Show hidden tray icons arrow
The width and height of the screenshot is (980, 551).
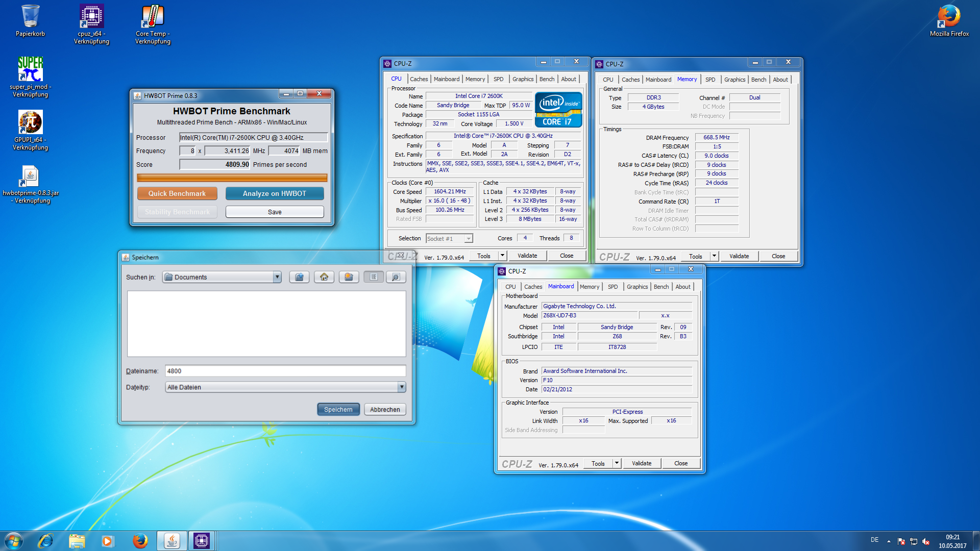(889, 541)
